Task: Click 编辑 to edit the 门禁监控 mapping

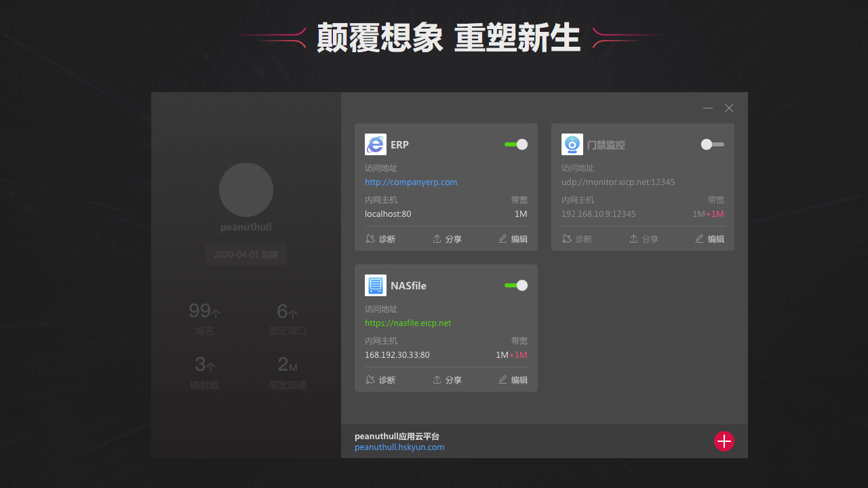Action: click(709, 239)
